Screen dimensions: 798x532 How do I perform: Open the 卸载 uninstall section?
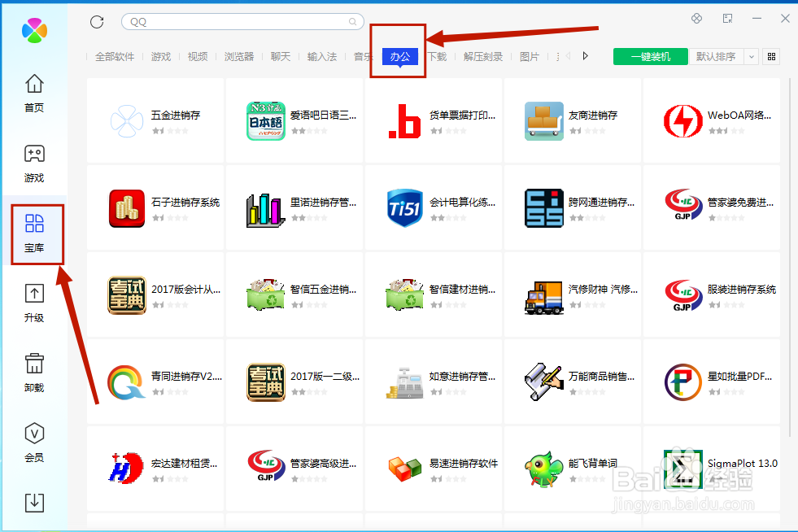pos(34,373)
